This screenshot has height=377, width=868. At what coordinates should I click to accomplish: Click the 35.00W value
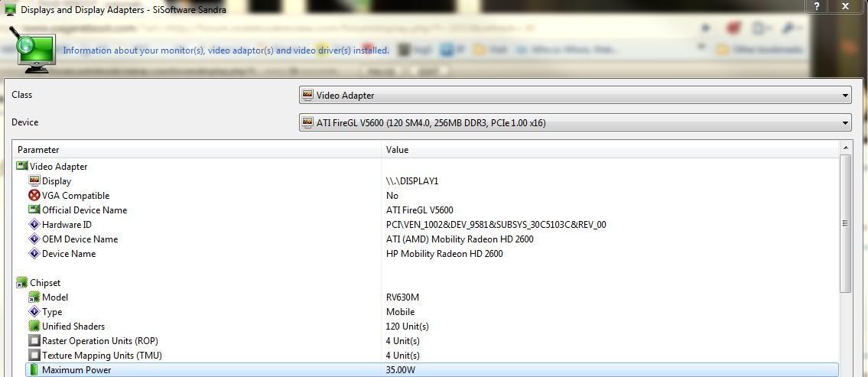click(x=400, y=369)
